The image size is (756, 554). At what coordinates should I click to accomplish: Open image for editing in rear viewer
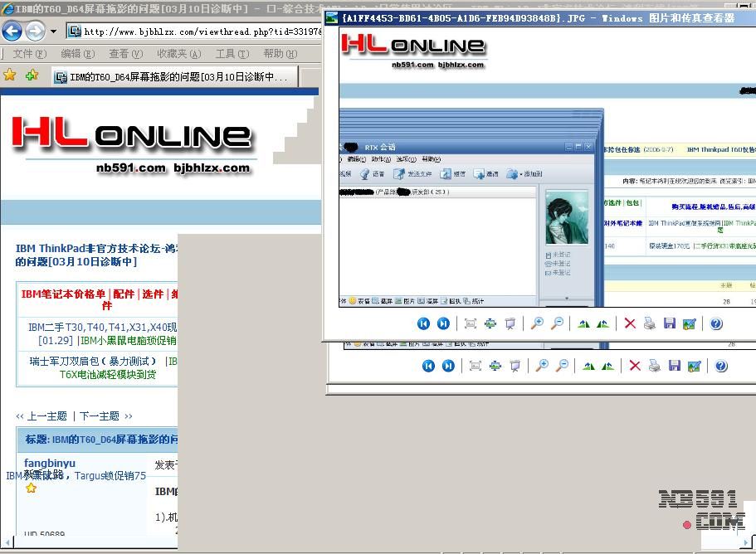coord(695,366)
